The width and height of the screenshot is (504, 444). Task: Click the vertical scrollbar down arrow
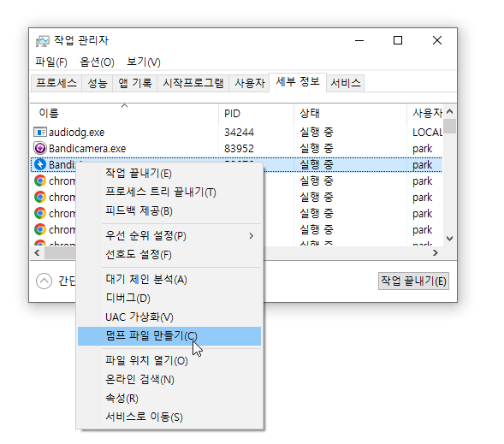click(450, 239)
